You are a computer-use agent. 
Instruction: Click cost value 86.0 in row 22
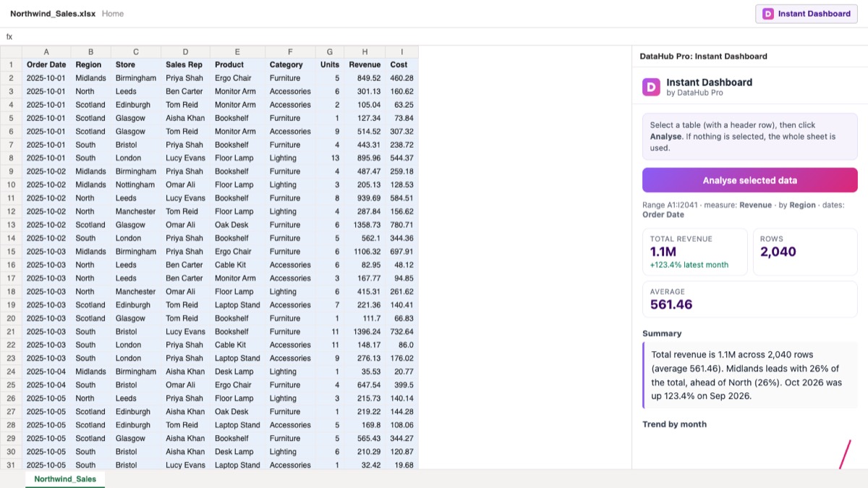pos(401,345)
